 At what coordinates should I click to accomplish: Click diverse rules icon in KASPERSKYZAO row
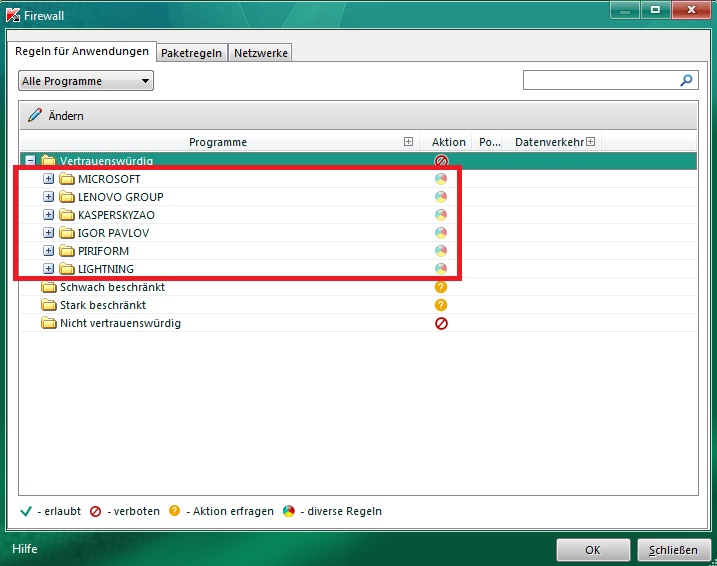[x=441, y=215]
